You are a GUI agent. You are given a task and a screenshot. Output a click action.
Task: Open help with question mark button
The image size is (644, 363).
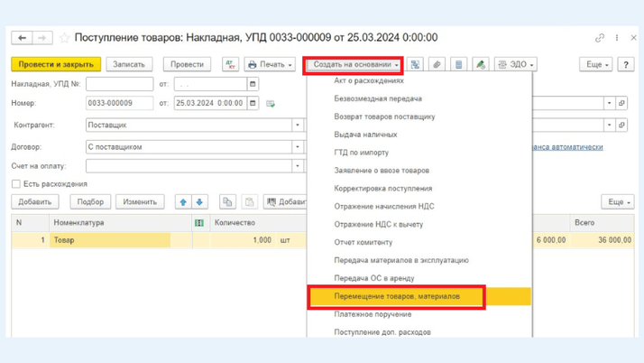click(626, 64)
